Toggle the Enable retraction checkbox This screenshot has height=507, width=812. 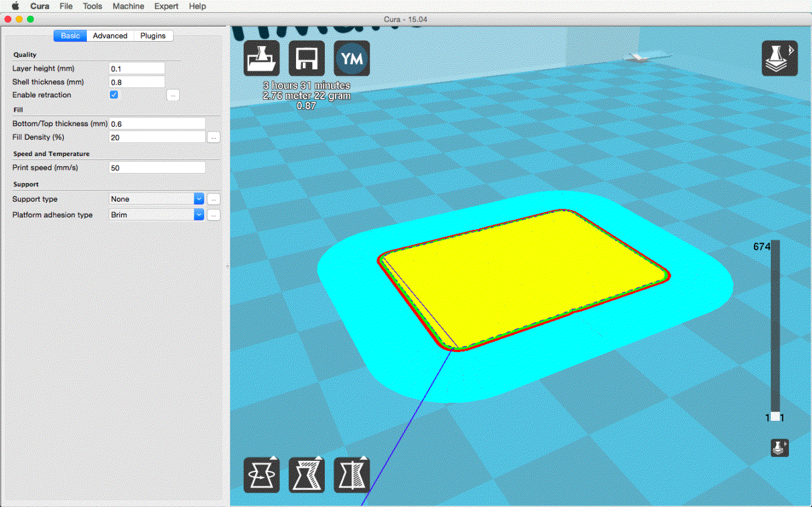coord(114,95)
